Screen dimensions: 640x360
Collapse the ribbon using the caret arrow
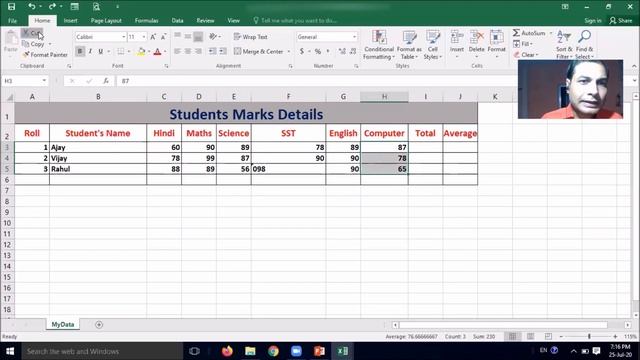click(634, 66)
